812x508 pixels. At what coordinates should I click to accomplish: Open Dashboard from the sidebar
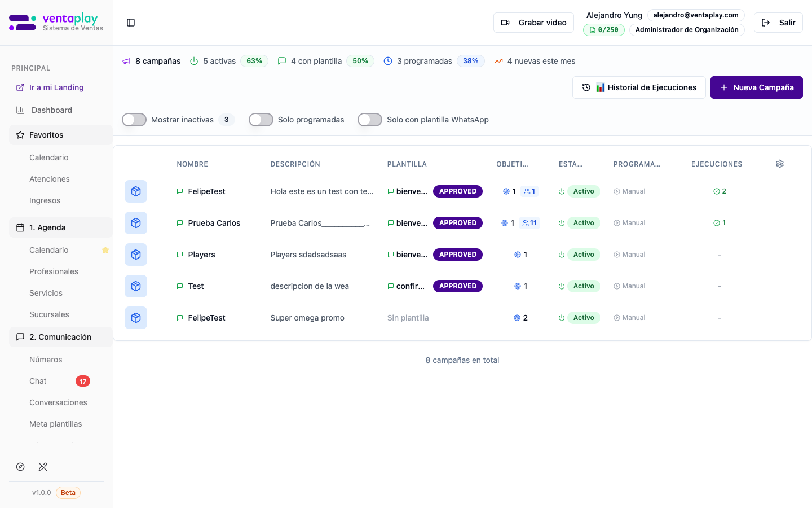(51, 110)
